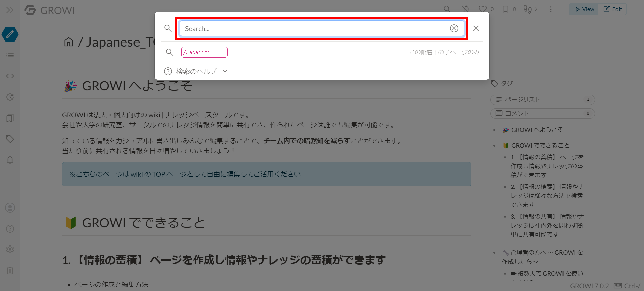Jump to 管理者の方へ in the table of contents
This screenshot has width=644, height=291.
[x=542, y=257]
